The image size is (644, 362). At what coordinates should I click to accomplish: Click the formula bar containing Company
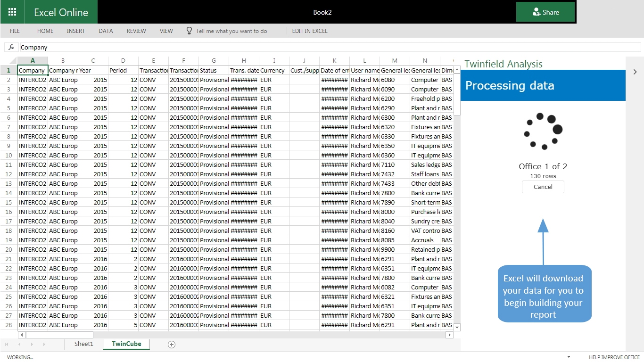(330, 47)
